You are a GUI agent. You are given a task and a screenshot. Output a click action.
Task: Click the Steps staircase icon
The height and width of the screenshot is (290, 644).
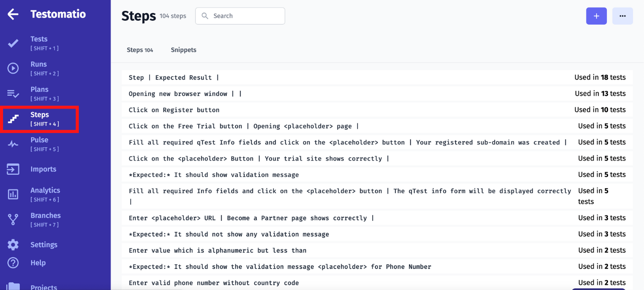[13, 119]
